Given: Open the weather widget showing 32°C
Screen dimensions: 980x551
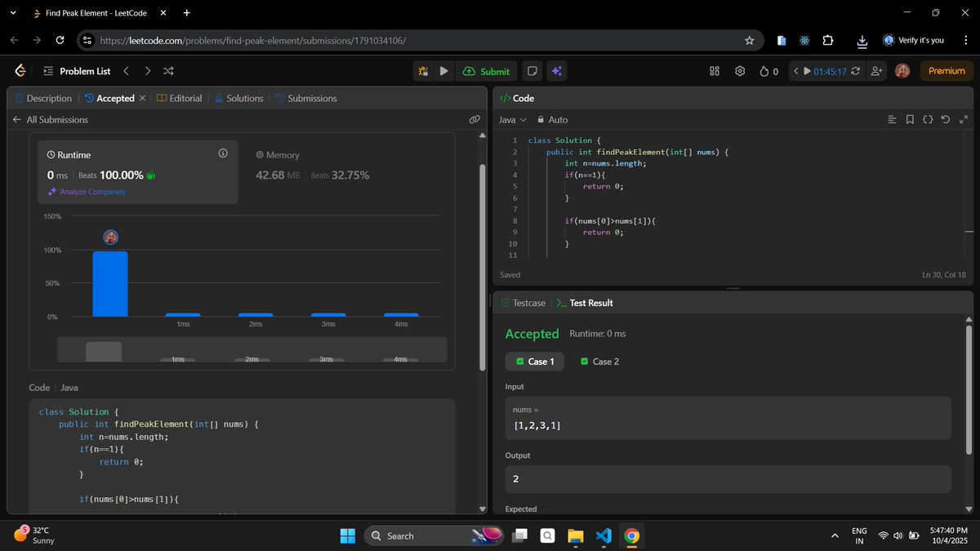Looking at the screenshot, I should click(34, 535).
